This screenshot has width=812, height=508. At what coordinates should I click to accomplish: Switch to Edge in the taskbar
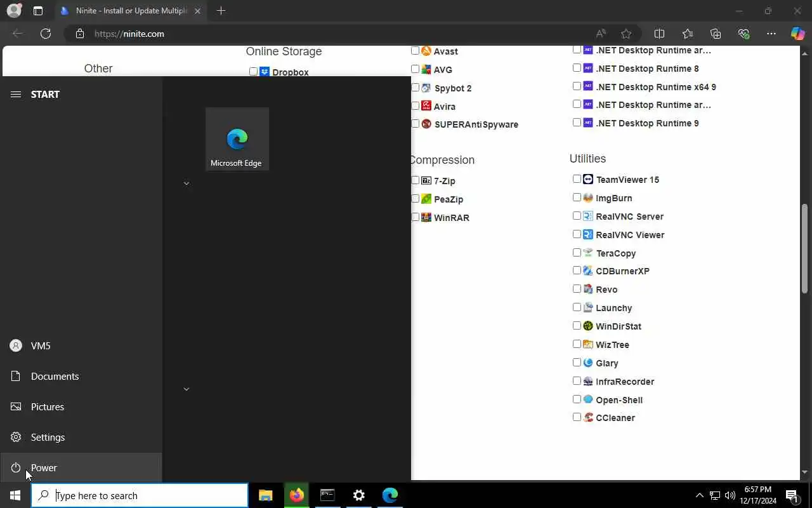coord(390,495)
